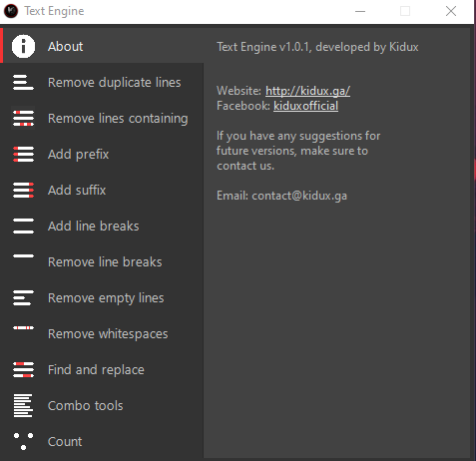Click the Remove lines containing icon
Image resolution: width=476 pixels, height=461 pixels.
(23, 118)
